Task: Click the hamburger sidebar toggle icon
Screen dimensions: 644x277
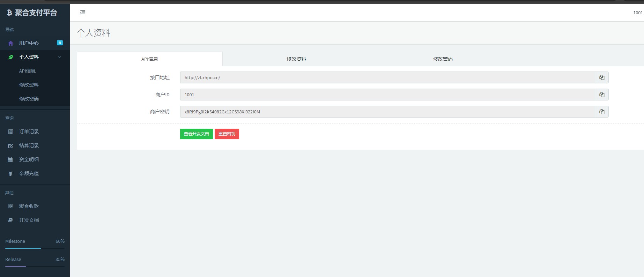Action: [83, 13]
